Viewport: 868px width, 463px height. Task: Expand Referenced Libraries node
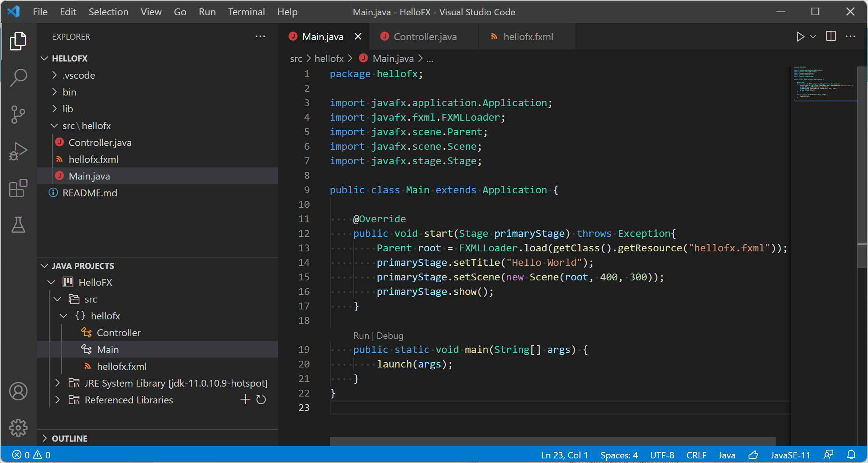(x=58, y=400)
